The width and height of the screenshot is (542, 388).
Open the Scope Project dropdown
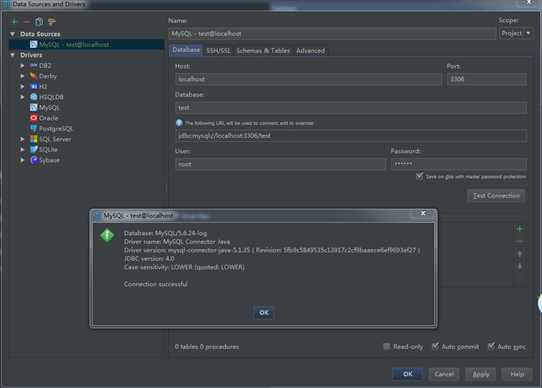(515, 34)
